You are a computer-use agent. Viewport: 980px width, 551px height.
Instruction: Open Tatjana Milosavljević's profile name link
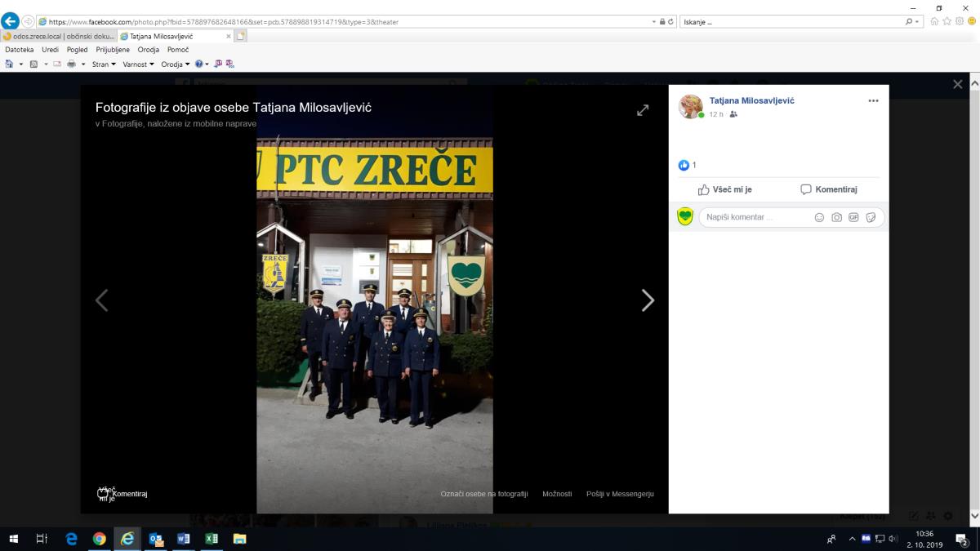click(751, 100)
